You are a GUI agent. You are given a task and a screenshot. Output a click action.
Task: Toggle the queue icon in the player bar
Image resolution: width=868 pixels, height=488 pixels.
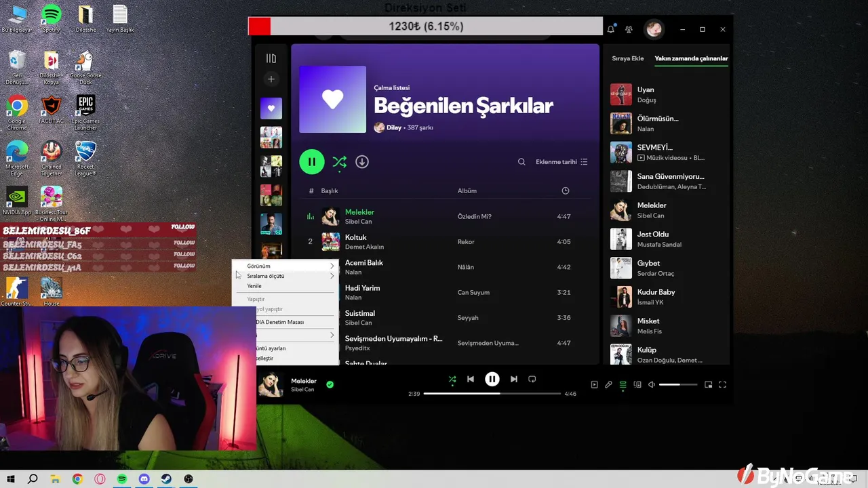click(x=623, y=385)
